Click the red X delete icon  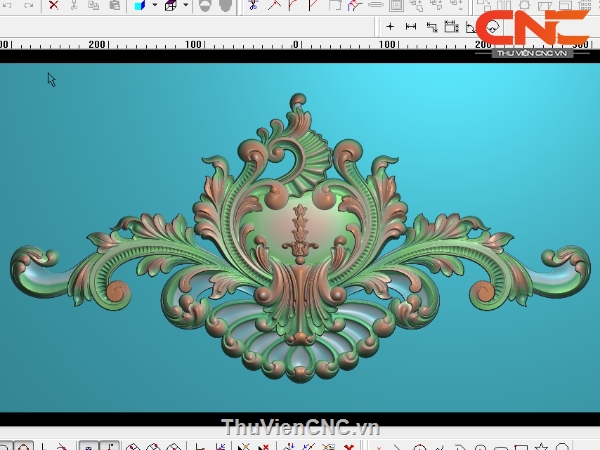(x=54, y=5)
